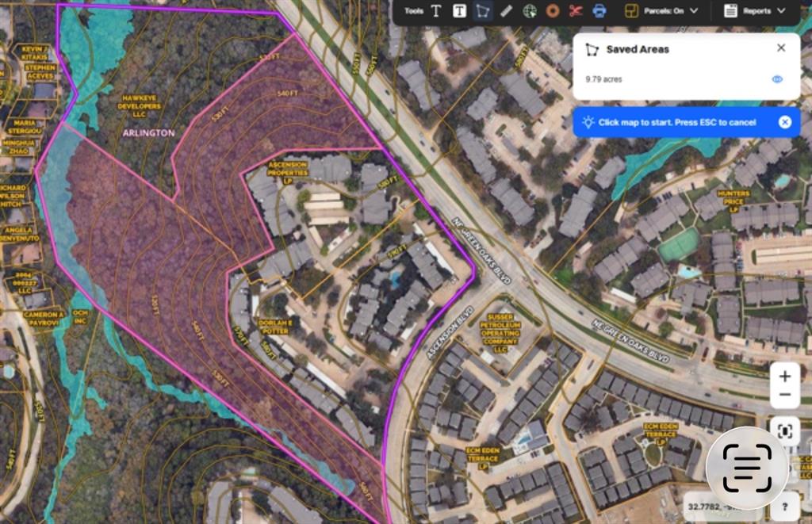The height and width of the screenshot is (524, 812).
Task: Zoom out of the map
Action: 784,395
